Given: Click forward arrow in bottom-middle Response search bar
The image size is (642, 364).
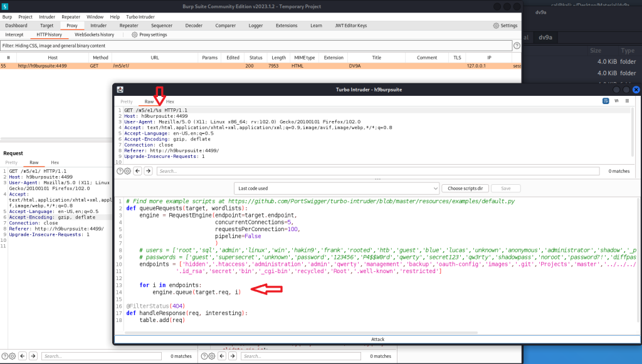Looking at the screenshot, I should click(233, 356).
